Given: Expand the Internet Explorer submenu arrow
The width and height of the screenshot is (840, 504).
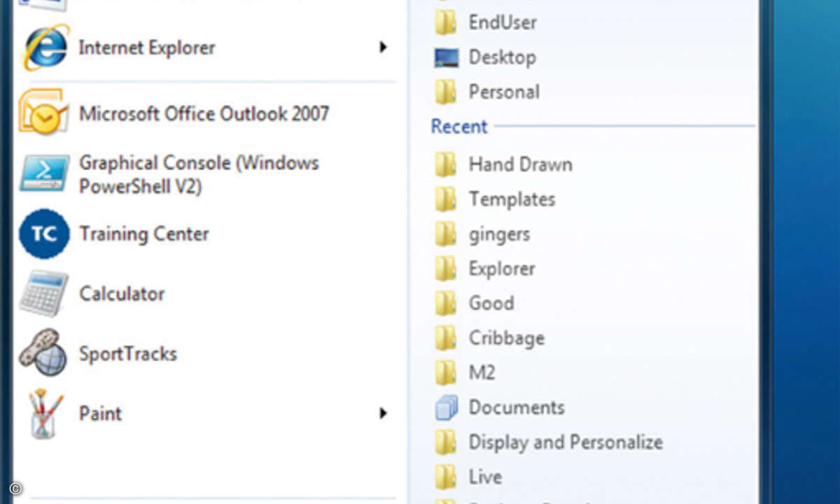Looking at the screenshot, I should pos(383,48).
